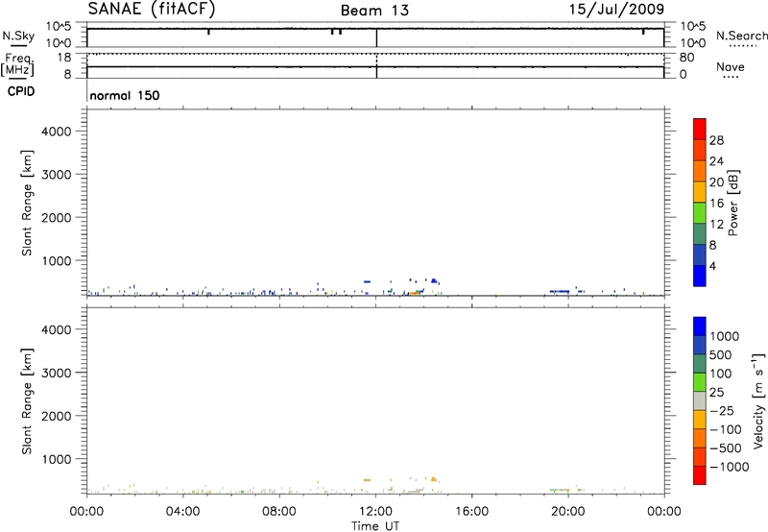Click the '16:00' time tick label
Image resolution: width=768 pixels, height=532 pixels.
[x=471, y=512]
